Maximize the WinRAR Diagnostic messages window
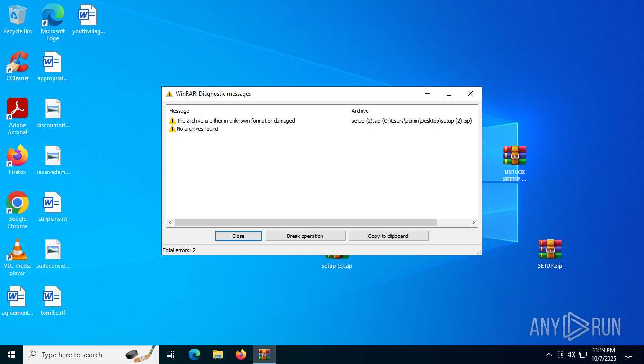The height and width of the screenshot is (364, 644). click(449, 94)
